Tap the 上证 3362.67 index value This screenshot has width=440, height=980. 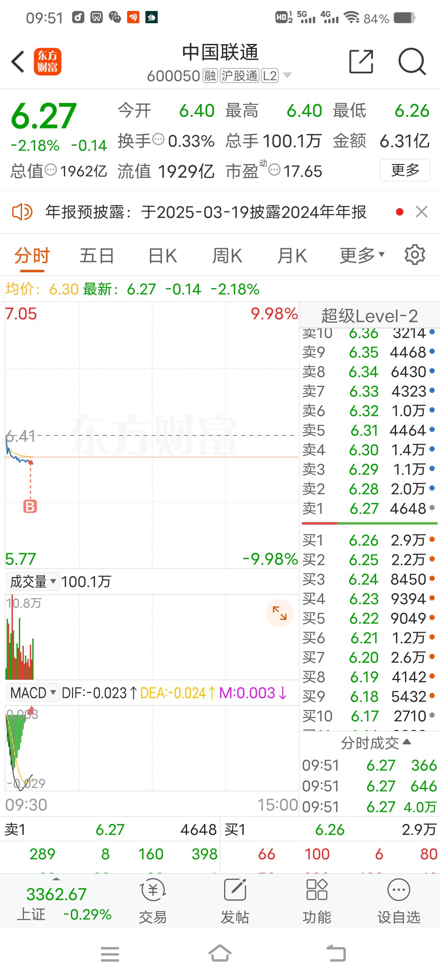click(x=56, y=894)
